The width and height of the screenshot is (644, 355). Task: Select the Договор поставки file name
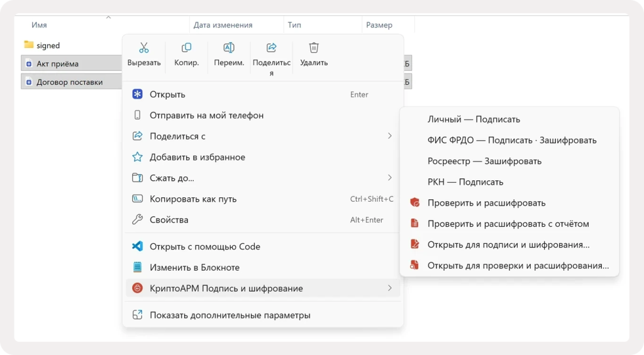[x=69, y=82]
